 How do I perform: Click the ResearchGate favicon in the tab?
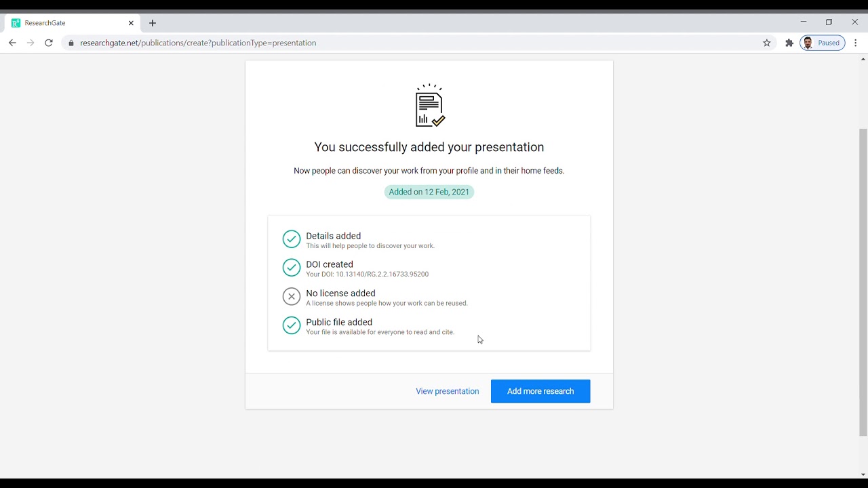[x=16, y=23]
